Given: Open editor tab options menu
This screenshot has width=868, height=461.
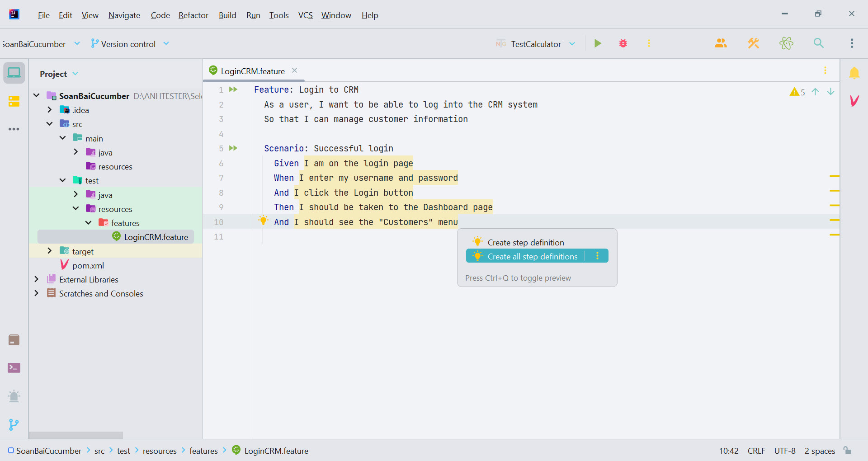Looking at the screenshot, I should click(825, 71).
